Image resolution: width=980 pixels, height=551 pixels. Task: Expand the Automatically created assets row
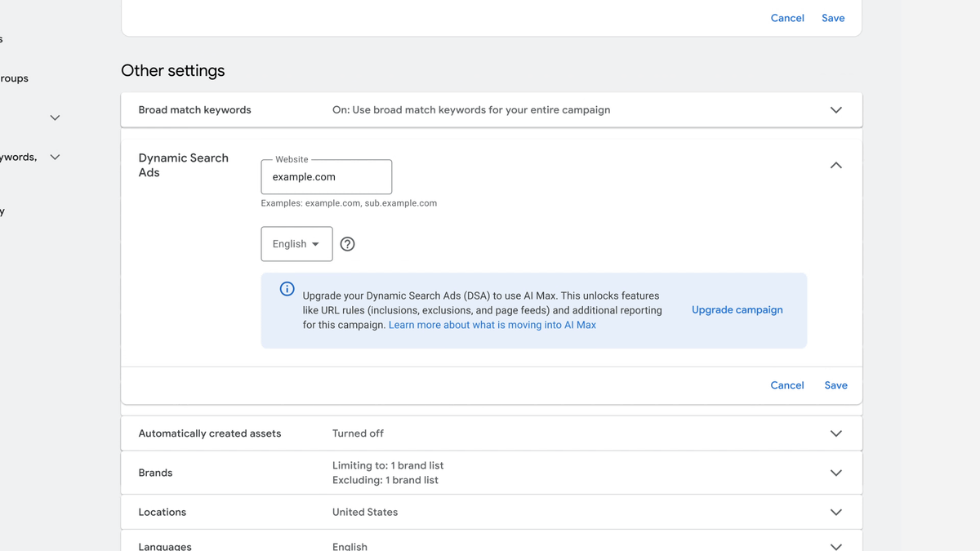[835, 433]
